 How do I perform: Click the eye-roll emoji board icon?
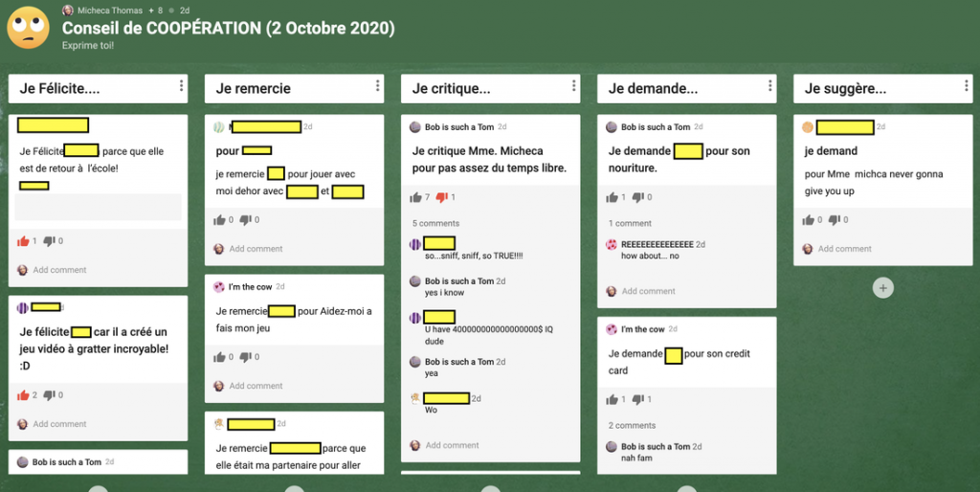[x=29, y=28]
